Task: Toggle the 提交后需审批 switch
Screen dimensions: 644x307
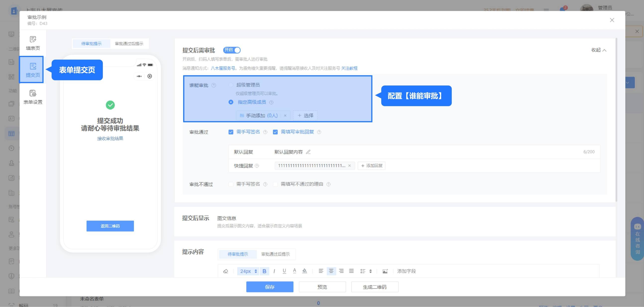Action: (x=232, y=50)
